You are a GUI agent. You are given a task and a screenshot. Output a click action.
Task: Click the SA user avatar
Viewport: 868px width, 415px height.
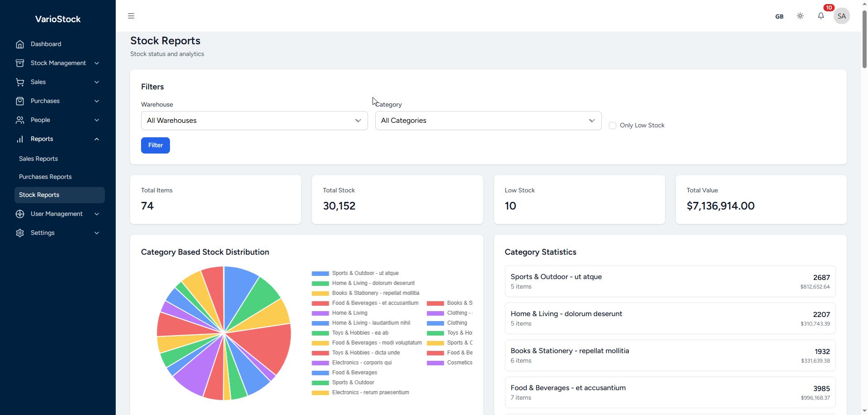(x=841, y=16)
